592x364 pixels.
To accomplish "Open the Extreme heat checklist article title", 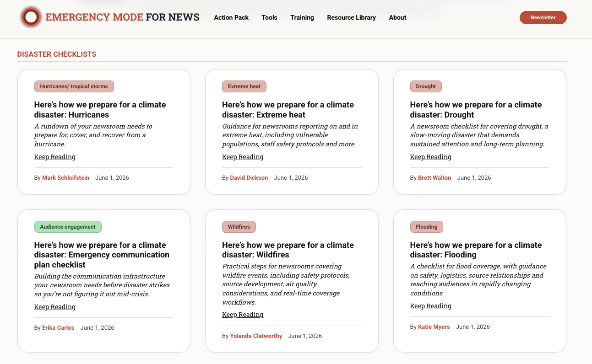I will tap(288, 110).
